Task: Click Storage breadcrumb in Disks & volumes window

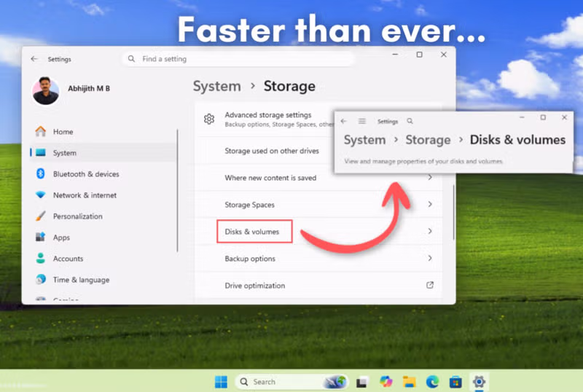Action: tap(428, 140)
